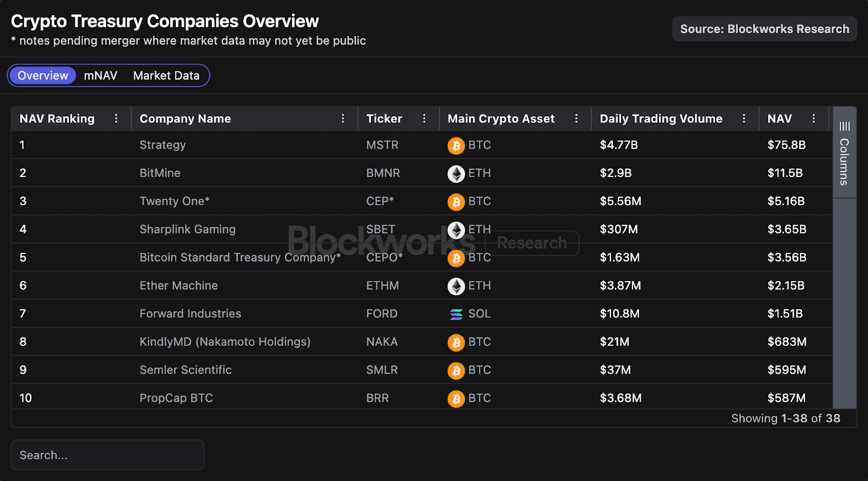Image resolution: width=868 pixels, height=481 pixels.
Task: Sort by the NAV Ranking column header
Action: pos(57,118)
